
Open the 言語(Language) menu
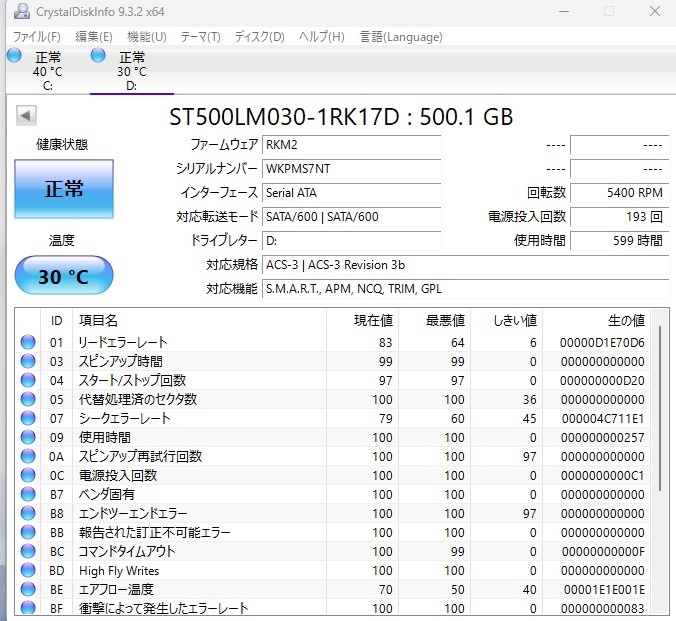401,37
